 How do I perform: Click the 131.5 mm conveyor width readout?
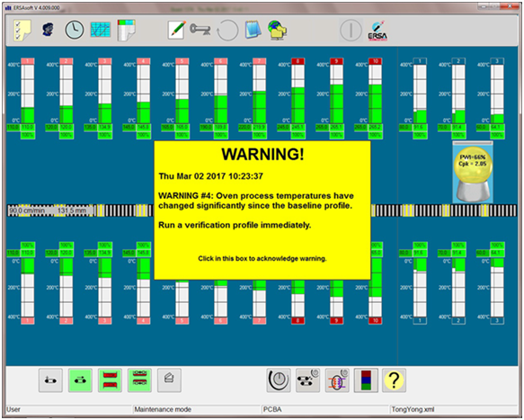click(72, 210)
